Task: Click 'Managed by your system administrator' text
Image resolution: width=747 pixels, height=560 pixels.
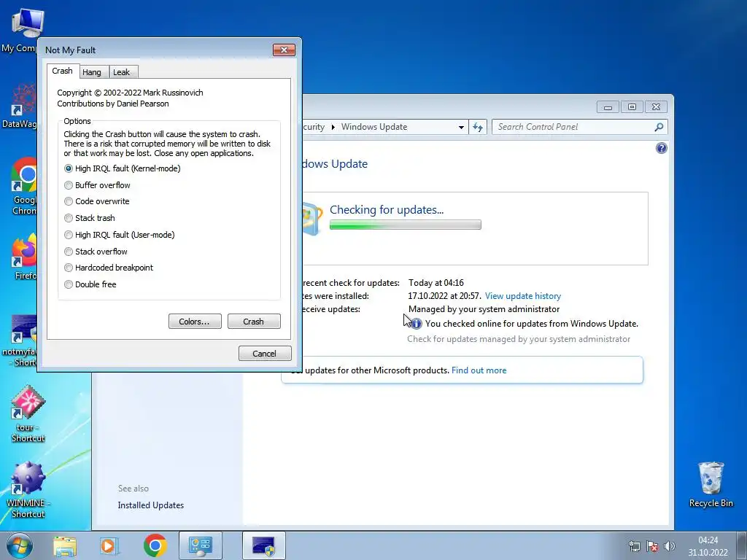Action: tap(484, 309)
